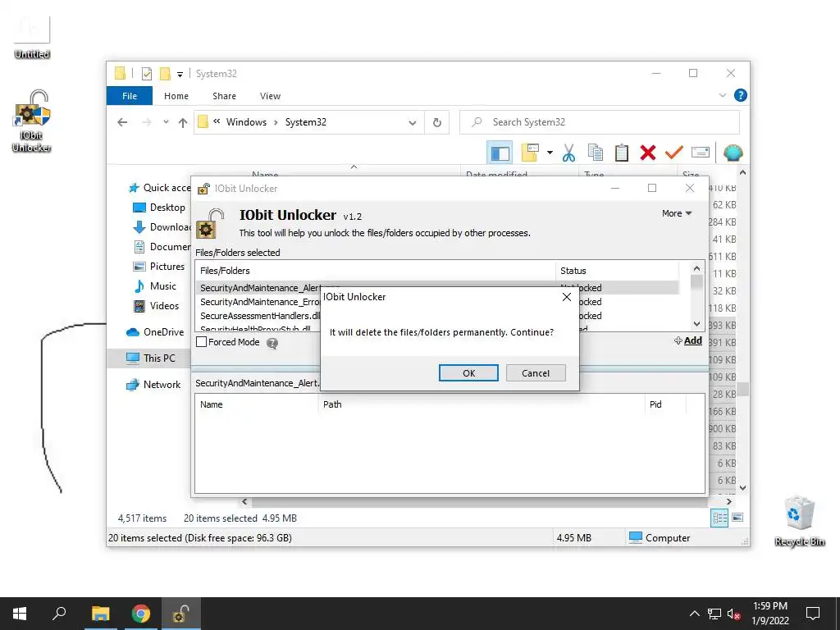Open the Share ribbon tab

point(224,96)
